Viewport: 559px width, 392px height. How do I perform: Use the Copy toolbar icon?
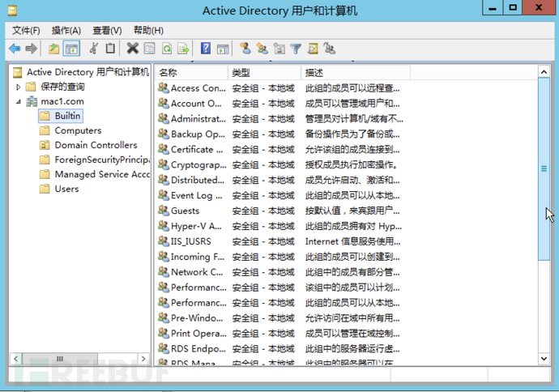110,49
